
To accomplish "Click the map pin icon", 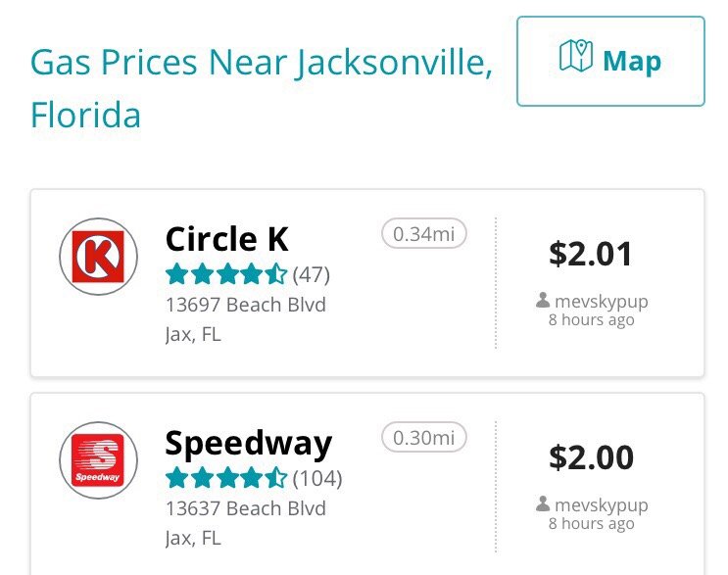I will tap(576, 56).
